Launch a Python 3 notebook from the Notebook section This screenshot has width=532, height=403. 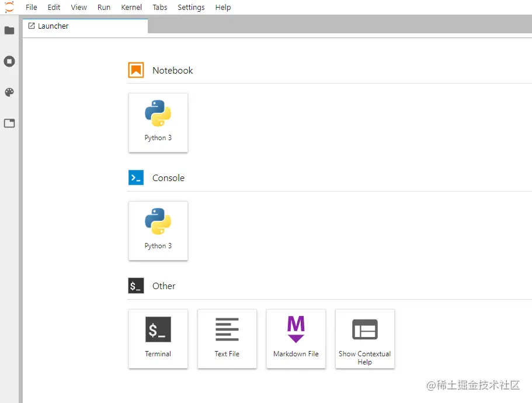click(158, 123)
